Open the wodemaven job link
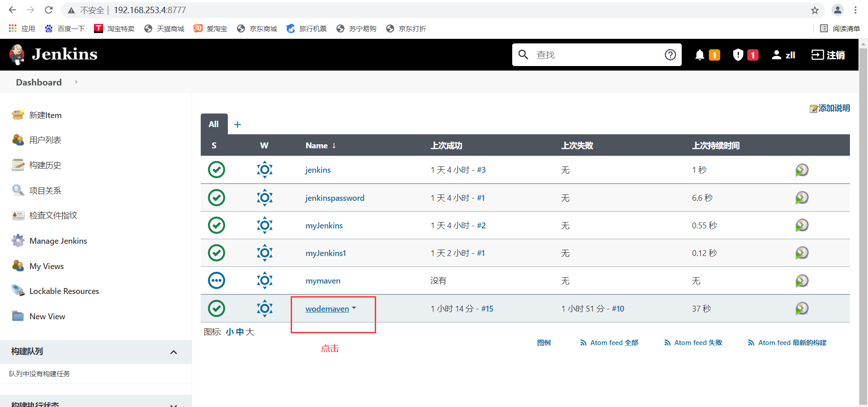This screenshot has width=868, height=407. pos(327,309)
